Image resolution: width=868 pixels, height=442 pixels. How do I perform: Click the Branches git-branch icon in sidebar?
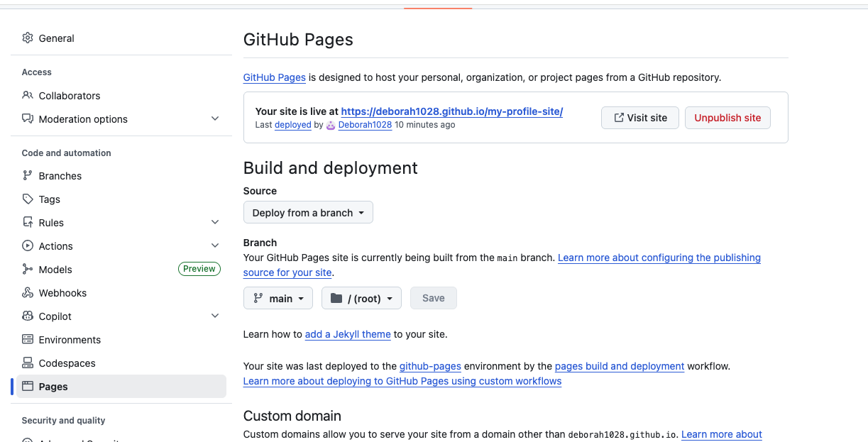coord(28,176)
